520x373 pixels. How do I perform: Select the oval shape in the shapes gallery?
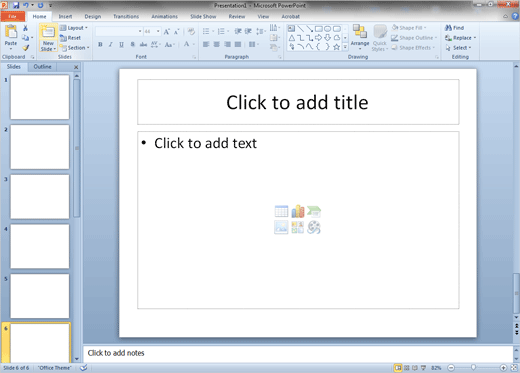[x=328, y=29]
